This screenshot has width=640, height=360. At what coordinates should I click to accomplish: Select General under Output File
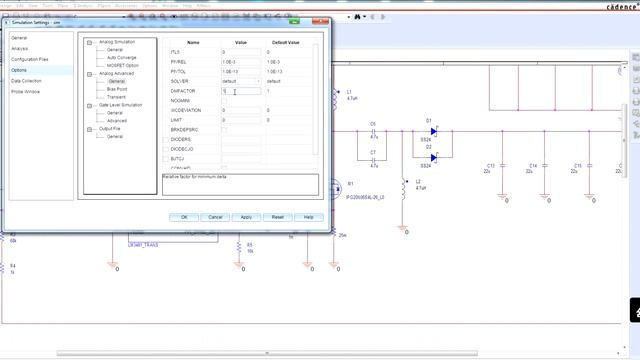[115, 137]
